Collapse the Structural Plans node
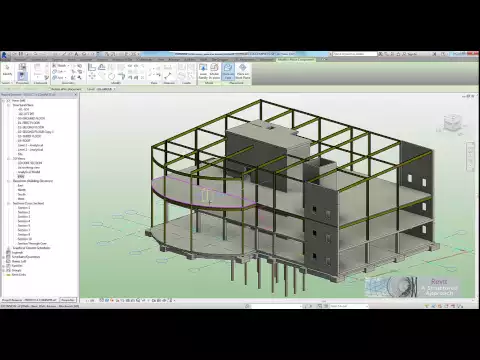Screen dimensions: 480x360 coord(8,105)
